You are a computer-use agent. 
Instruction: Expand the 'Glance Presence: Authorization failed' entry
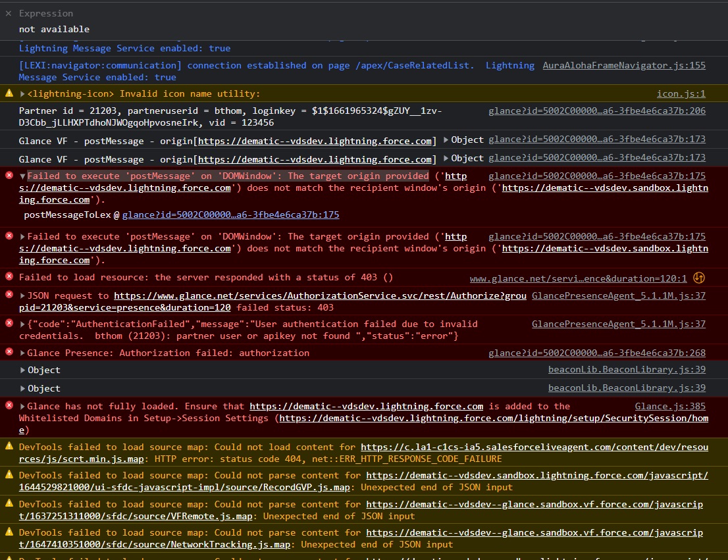(x=22, y=353)
